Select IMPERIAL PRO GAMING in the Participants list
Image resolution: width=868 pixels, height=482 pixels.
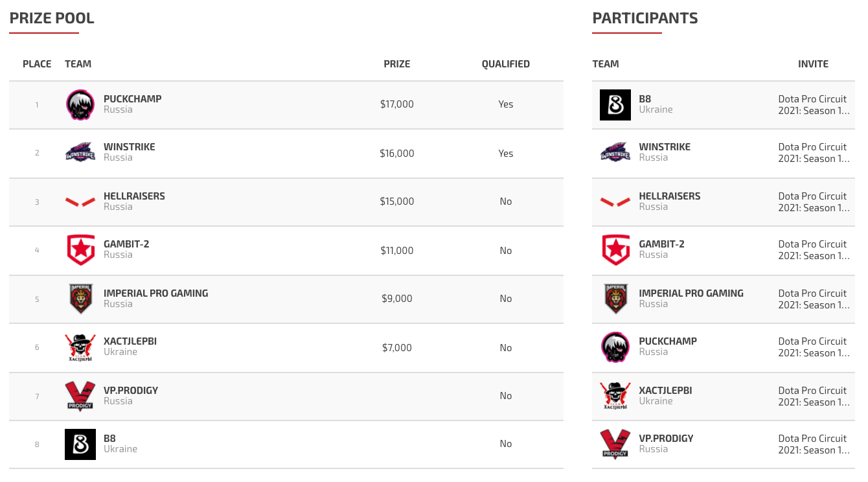coord(691,293)
